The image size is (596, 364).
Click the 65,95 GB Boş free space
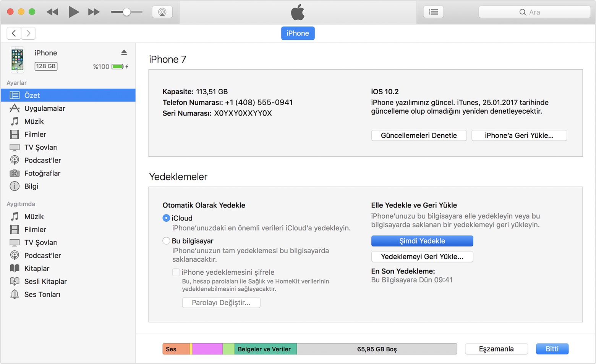click(x=377, y=349)
